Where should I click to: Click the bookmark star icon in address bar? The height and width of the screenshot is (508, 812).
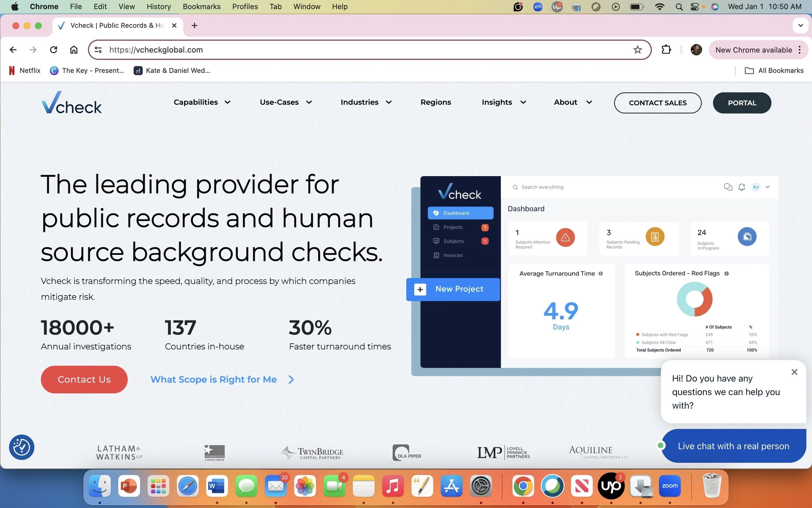pos(637,50)
